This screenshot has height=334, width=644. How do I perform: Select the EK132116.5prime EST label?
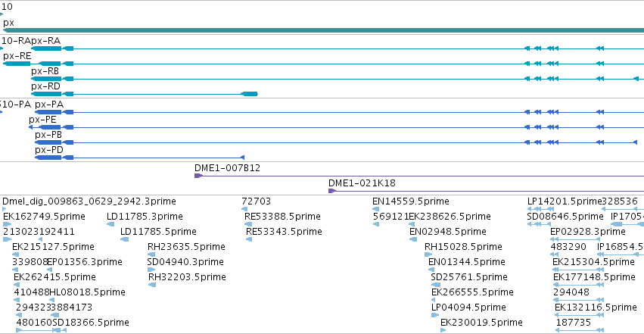tap(596, 307)
